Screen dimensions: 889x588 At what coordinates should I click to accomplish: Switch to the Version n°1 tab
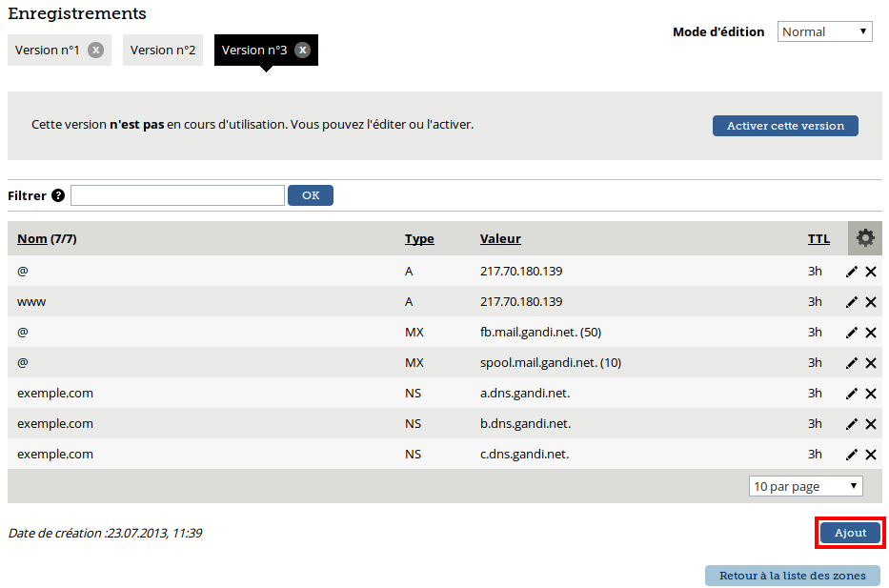(47, 50)
